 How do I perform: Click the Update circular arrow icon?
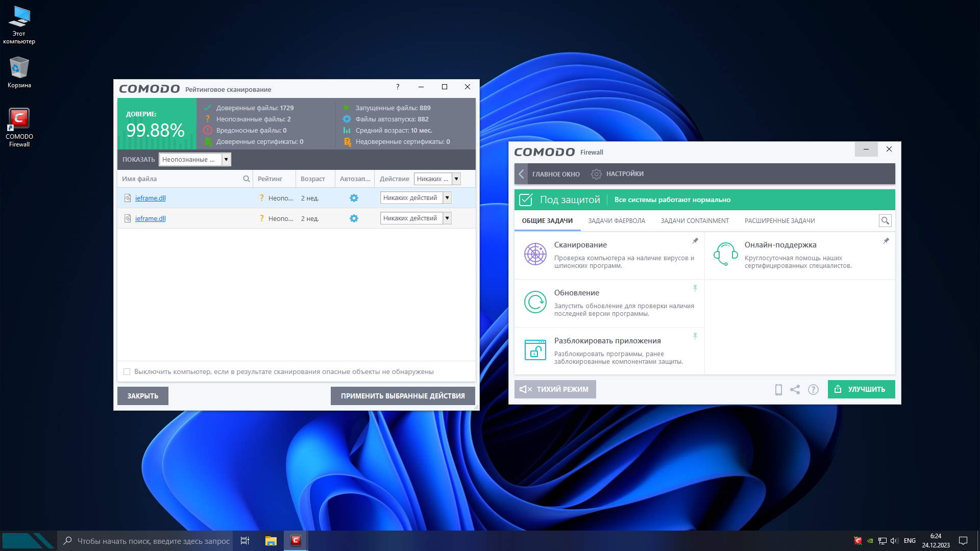[x=535, y=302]
